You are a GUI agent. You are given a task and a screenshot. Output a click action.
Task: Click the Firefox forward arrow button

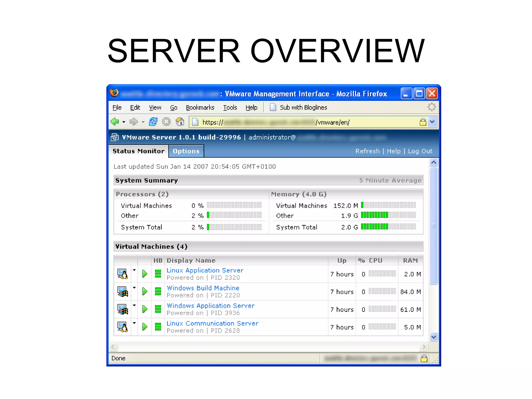pos(134,122)
